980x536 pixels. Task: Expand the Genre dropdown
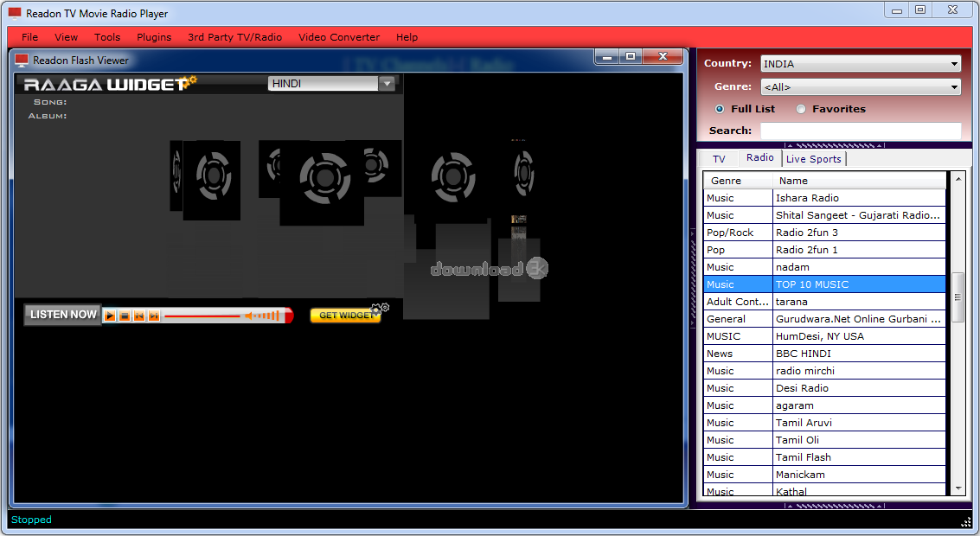click(x=860, y=87)
